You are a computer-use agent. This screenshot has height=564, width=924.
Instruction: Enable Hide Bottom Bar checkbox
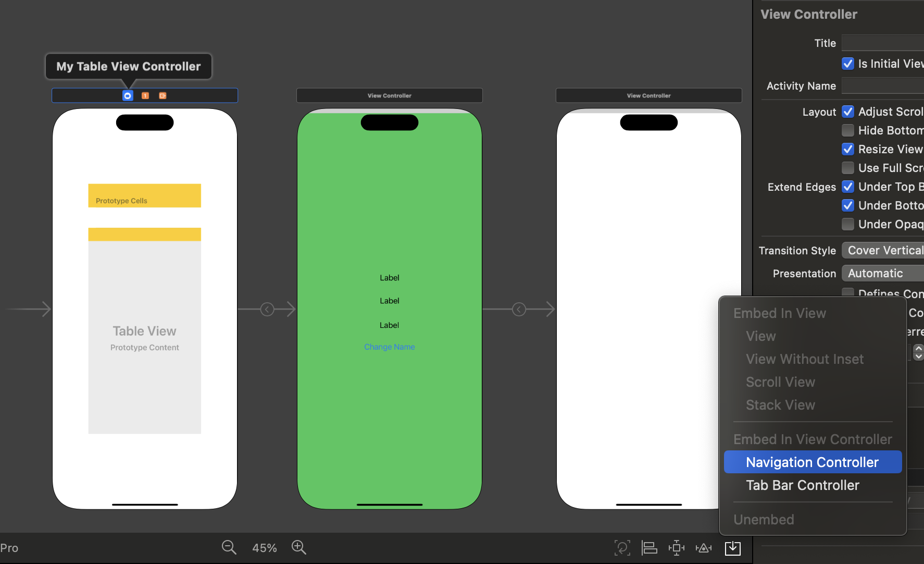click(848, 130)
